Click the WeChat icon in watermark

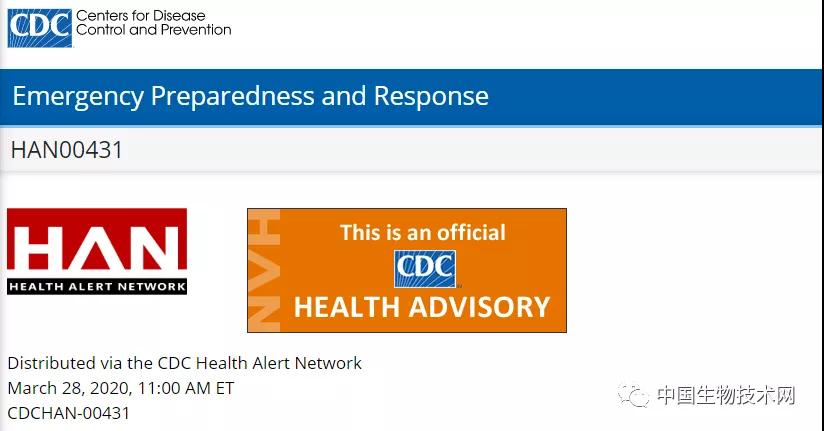point(633,396)
